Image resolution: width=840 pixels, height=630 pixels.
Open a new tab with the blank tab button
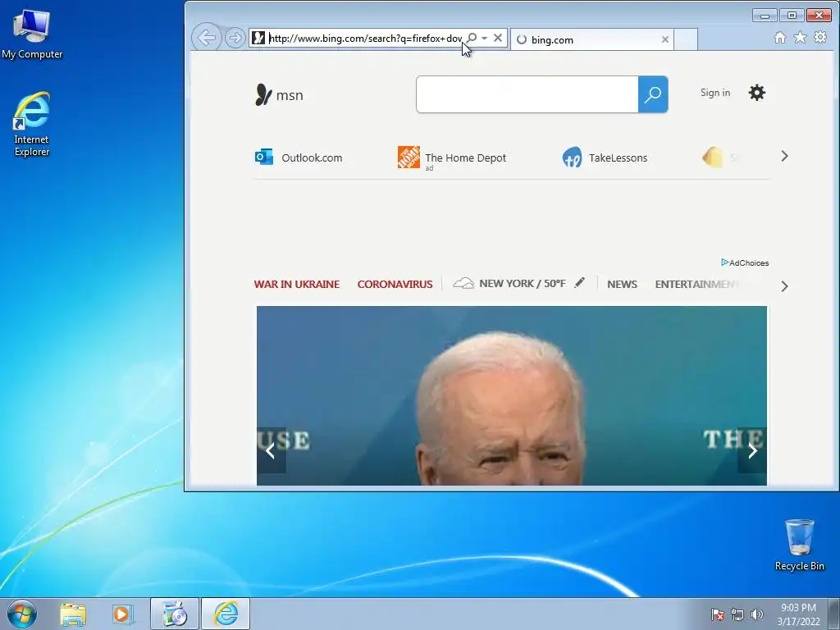pos(686,39)
